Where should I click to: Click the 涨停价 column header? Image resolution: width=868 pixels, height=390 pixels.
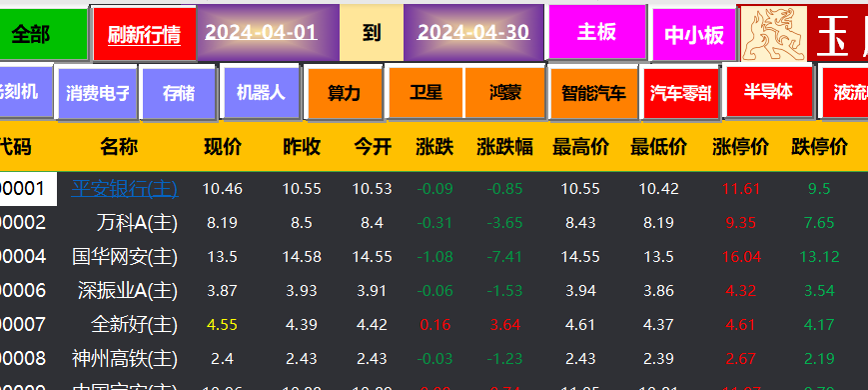coord(741,147)
